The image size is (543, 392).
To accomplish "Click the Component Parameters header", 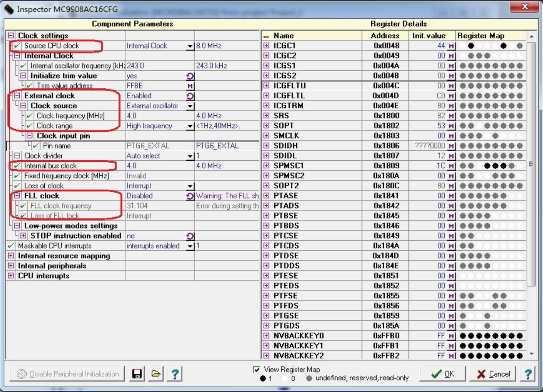I will click(132, 24).
